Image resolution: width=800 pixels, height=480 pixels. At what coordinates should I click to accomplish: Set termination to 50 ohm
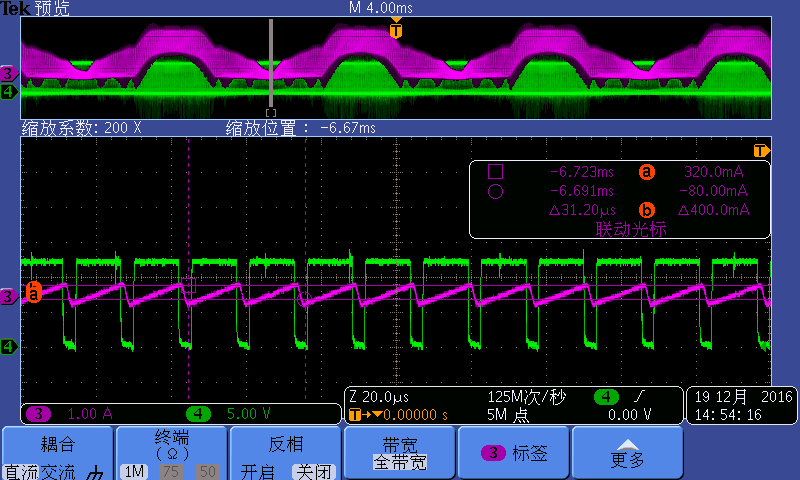(x=208, y=472)
